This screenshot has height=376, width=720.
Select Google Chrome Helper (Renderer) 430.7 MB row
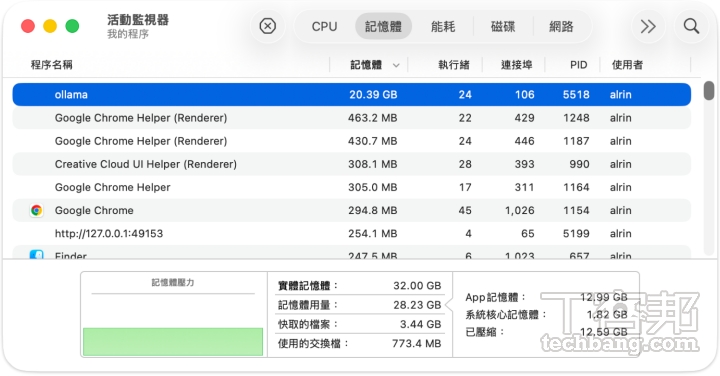(351, 141)
